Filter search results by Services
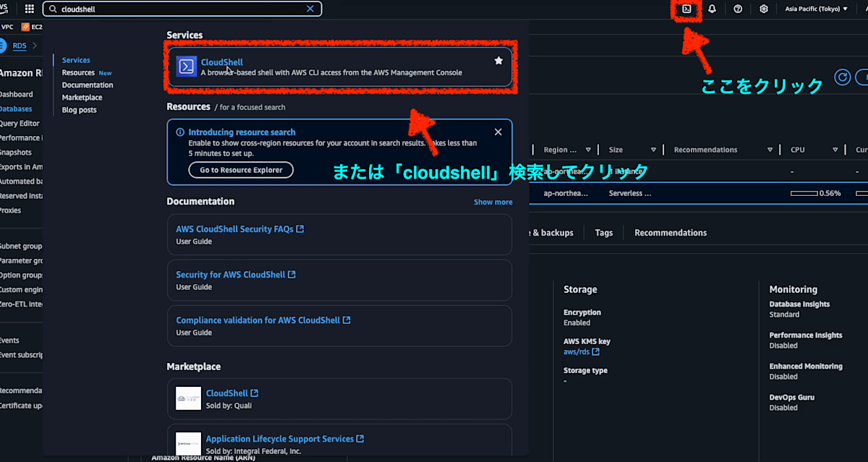 76,60
